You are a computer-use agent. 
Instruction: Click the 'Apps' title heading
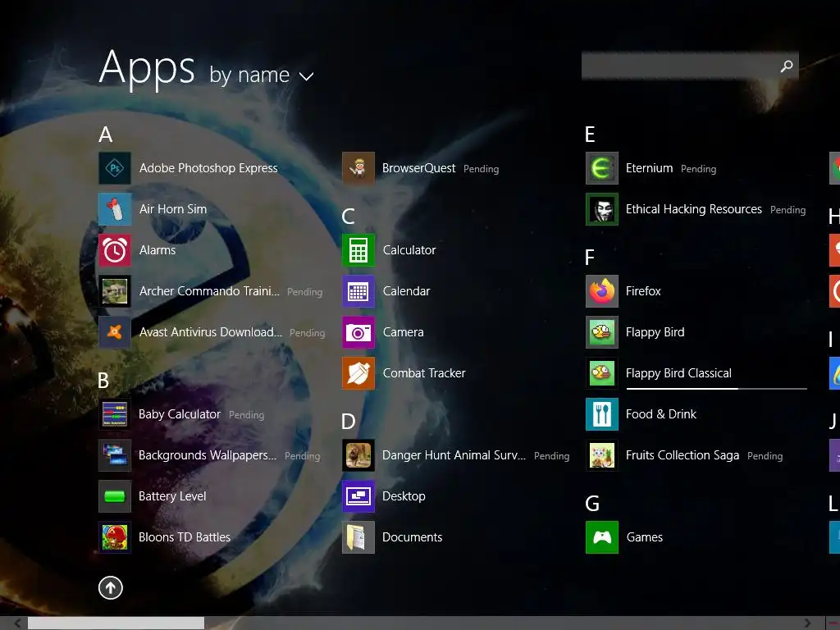coord(147,68)
